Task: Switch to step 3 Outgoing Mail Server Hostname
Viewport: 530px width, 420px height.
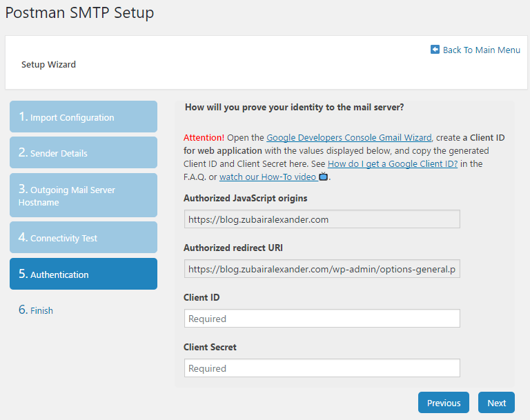Action: pyautogui.click(x=84, y=195)
